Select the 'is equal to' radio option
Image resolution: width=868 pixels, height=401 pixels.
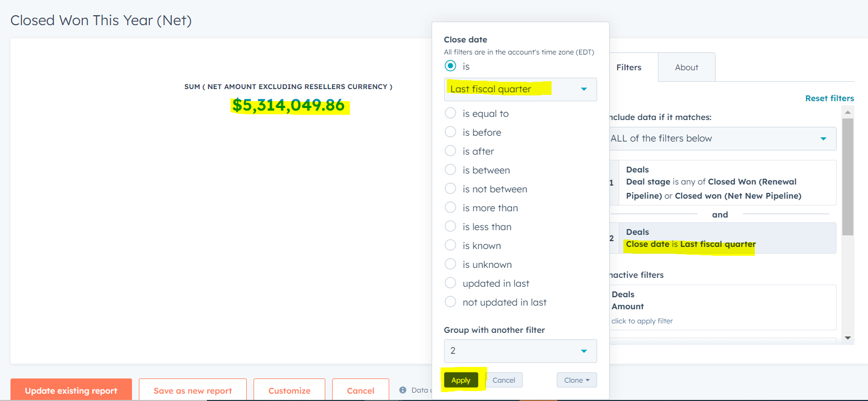[x=450, y=113]
